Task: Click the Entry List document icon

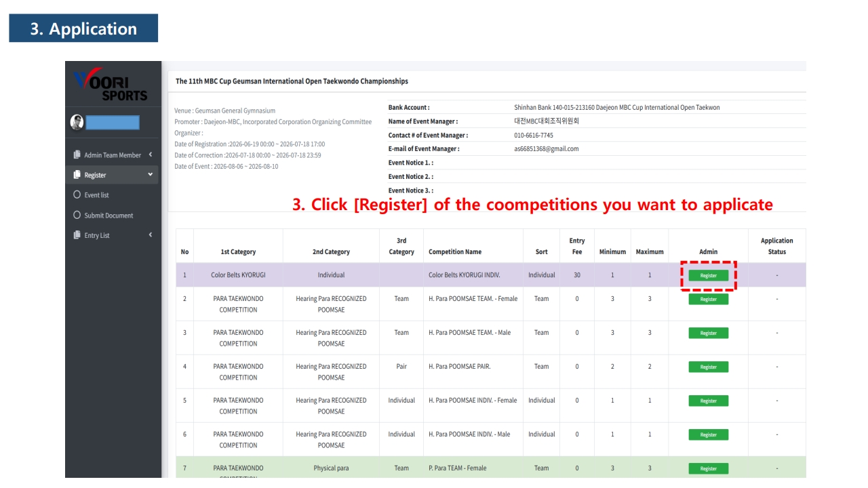Action: coord(77,235)
